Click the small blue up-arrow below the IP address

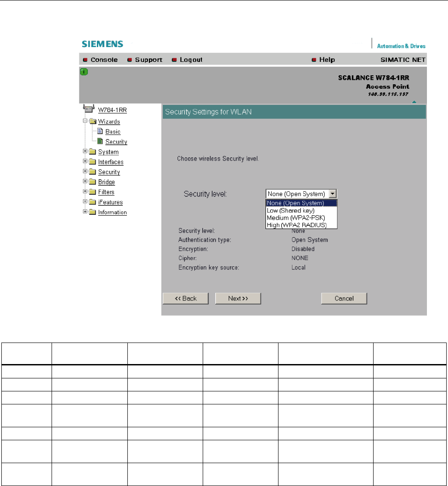click(x=414, y=102)
